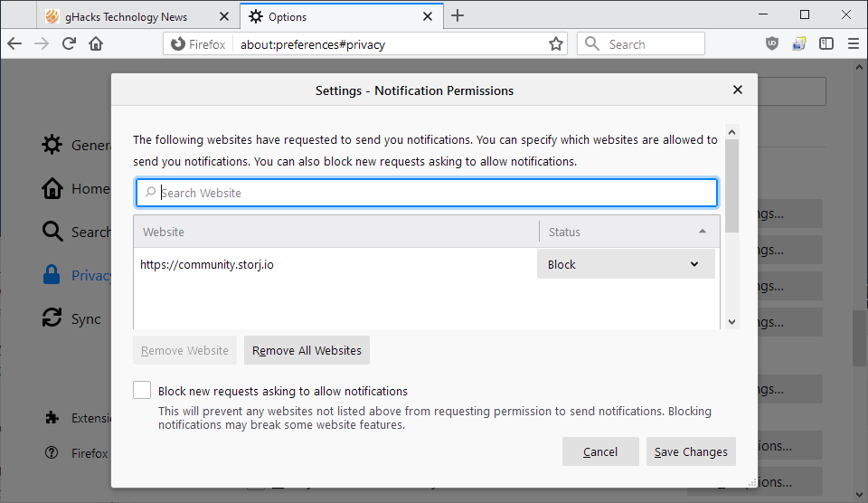This screenshot has height=503, width=868.
Task: Click the page scrollbar up arrow
Action: point(859,66)
